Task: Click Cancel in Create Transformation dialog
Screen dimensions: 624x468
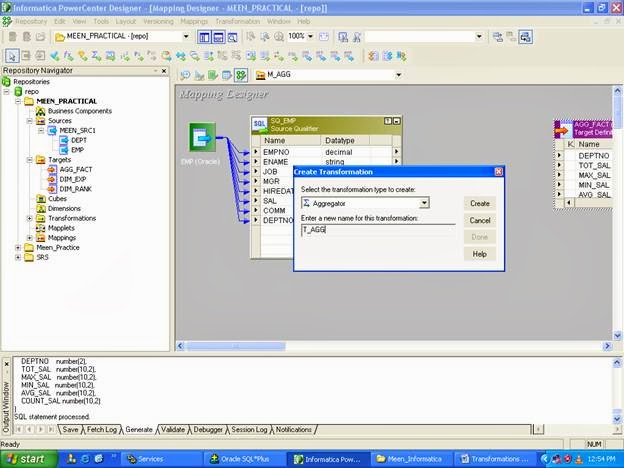Action: click(480, 220)
